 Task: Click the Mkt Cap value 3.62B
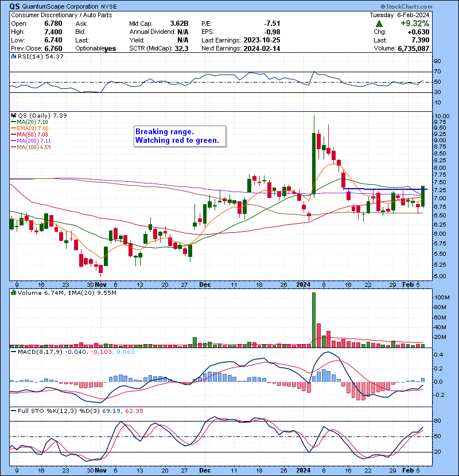click(179, 24)
